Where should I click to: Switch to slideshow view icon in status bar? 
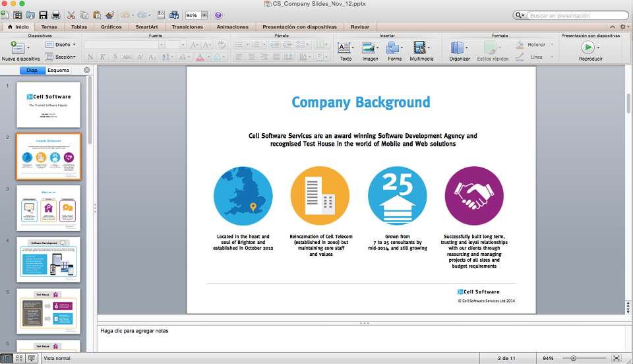coord(32,358)
